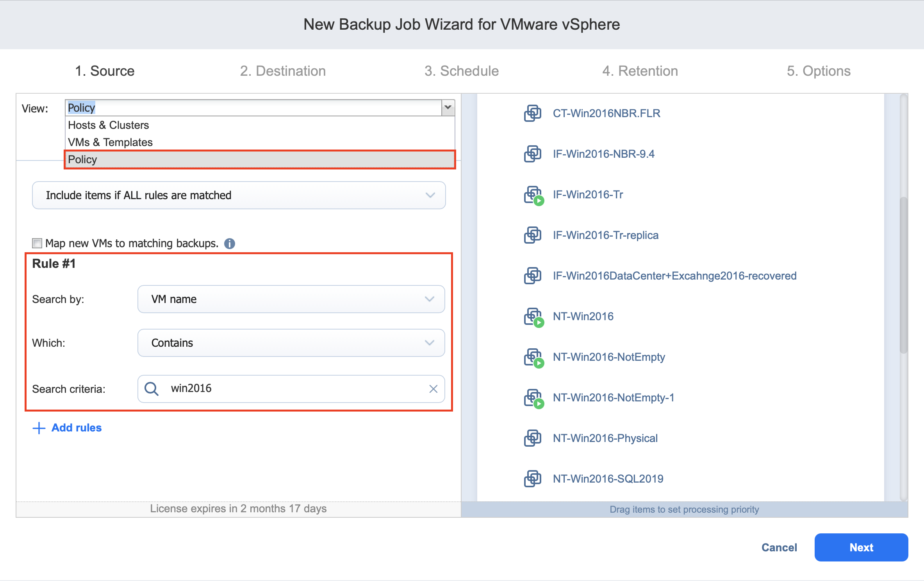Go to the 1. Source step
This screenshot has height=581, width=924.
coord(105,71)
